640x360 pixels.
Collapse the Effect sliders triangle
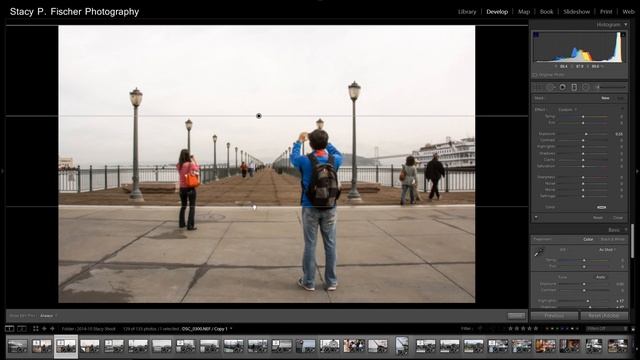[623, 109]
